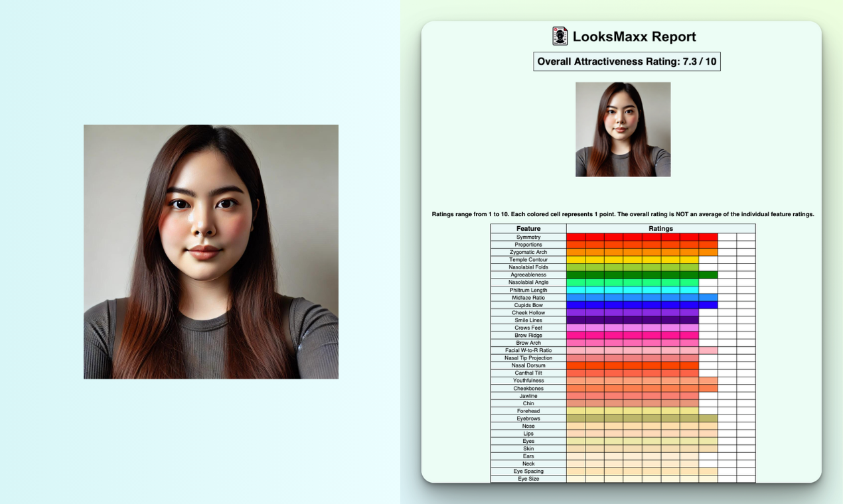Select the Nasolabial Angle feature label
This screenshot has height=504, width=843.
[528, 283]
